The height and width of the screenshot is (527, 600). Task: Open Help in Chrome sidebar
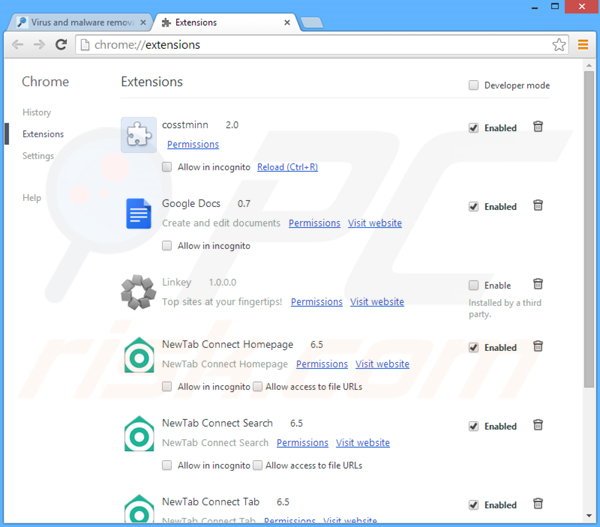pos(32,197)
